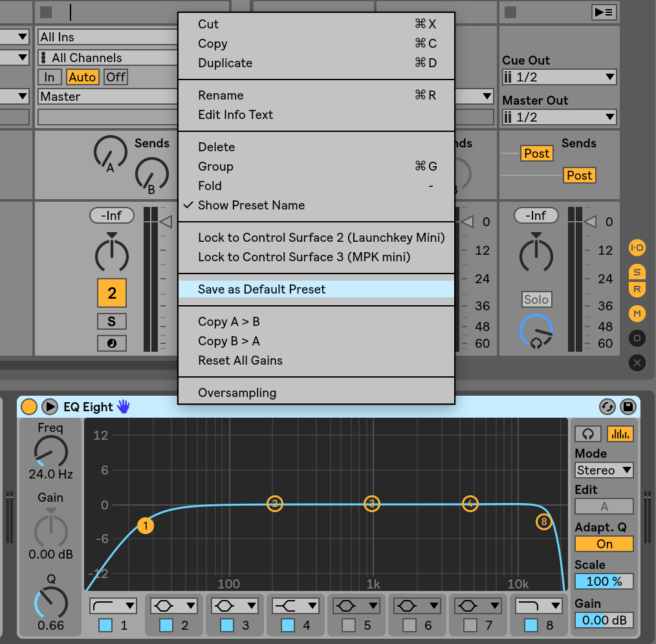Viewport: 656px width, 644px height.
Task: Toggle the spectrum analyzer display icon
Action: pyautogui.click(x=620, y=434)
